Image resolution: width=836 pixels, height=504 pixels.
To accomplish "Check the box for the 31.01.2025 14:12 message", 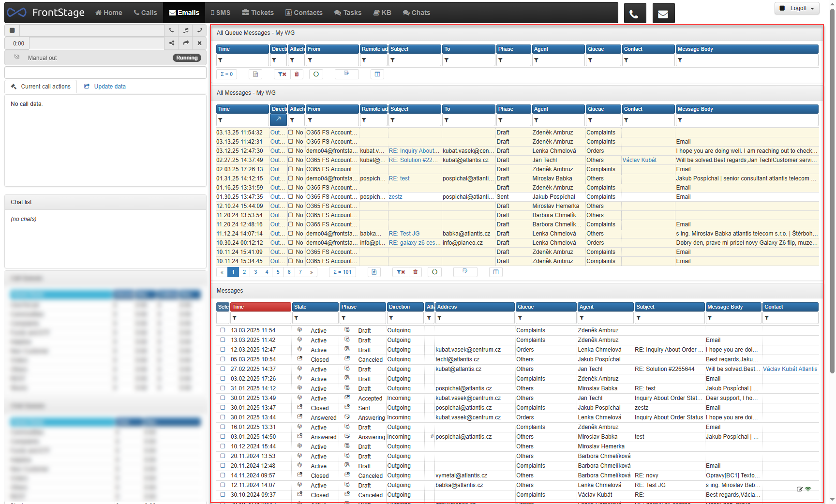I will click(x=223, y=388).
